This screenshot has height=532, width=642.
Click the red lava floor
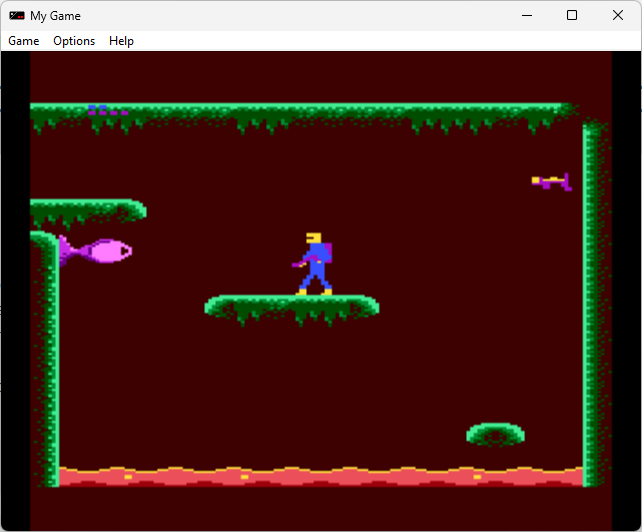click(x=320, y=476)
